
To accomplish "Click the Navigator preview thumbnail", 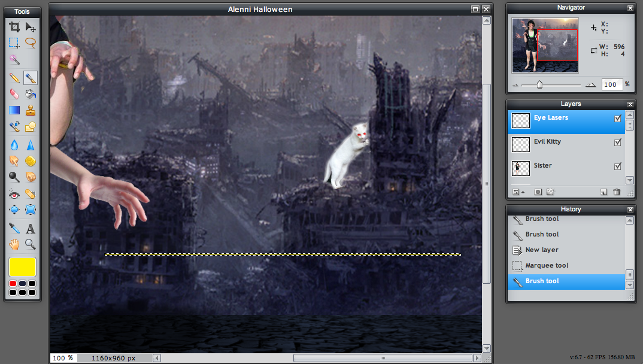I will (545, 45).
